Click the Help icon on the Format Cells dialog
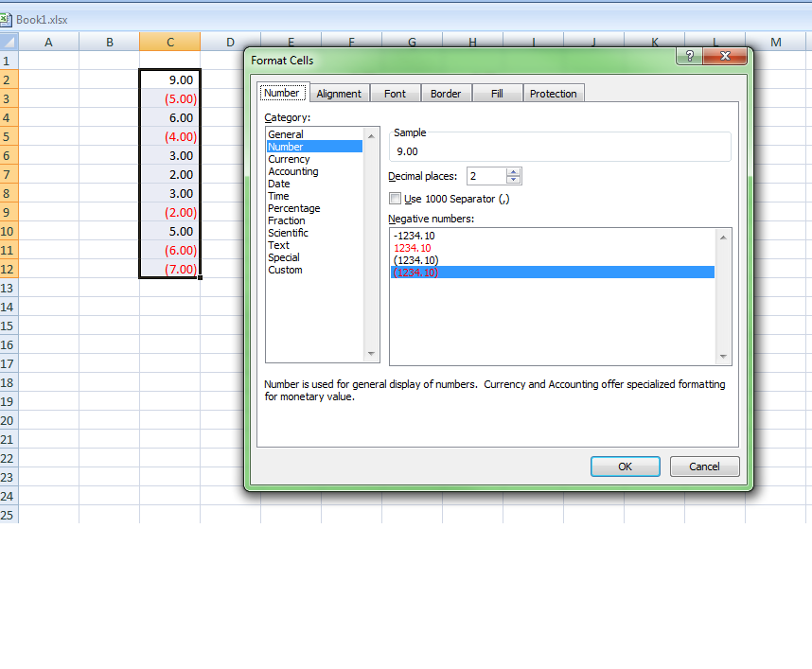 coord(688,57)
